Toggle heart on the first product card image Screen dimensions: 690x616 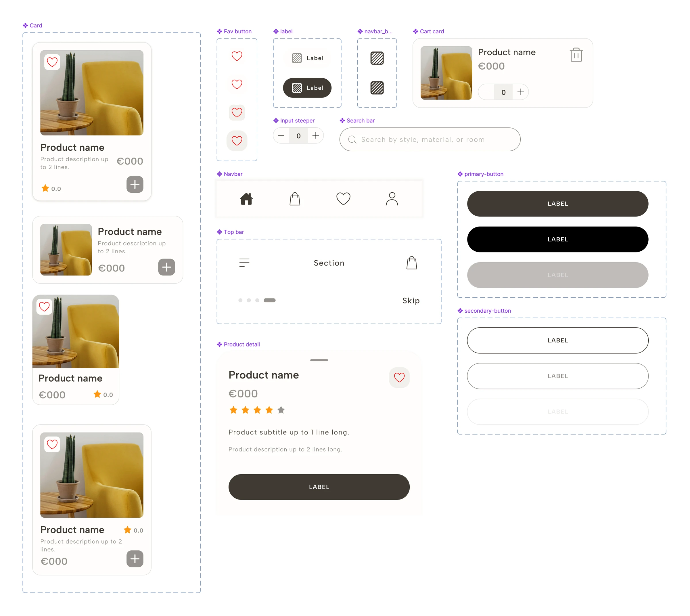click(52, 62)
